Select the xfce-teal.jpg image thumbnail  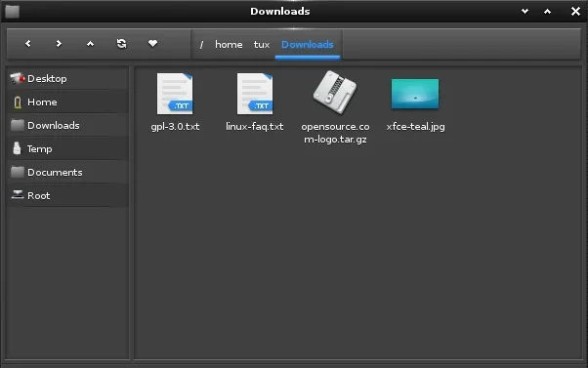tap(415, 94)
